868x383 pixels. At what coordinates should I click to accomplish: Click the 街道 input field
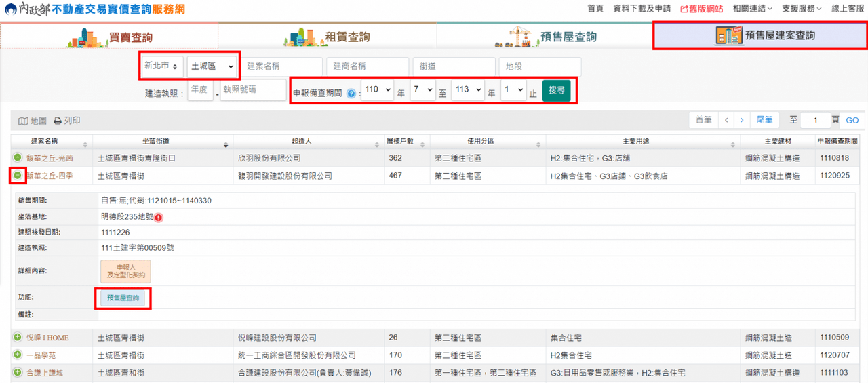[x=454, y=66]
